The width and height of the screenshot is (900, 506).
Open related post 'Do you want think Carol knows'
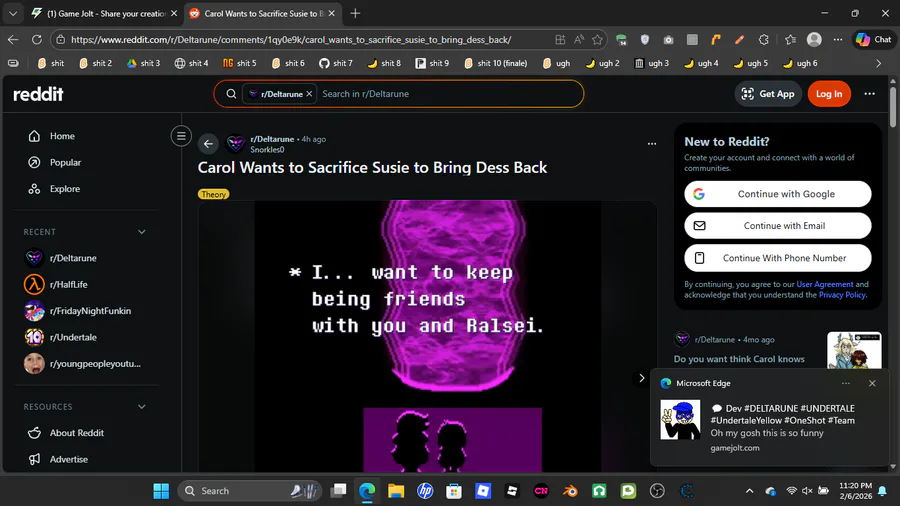[739, 359]
